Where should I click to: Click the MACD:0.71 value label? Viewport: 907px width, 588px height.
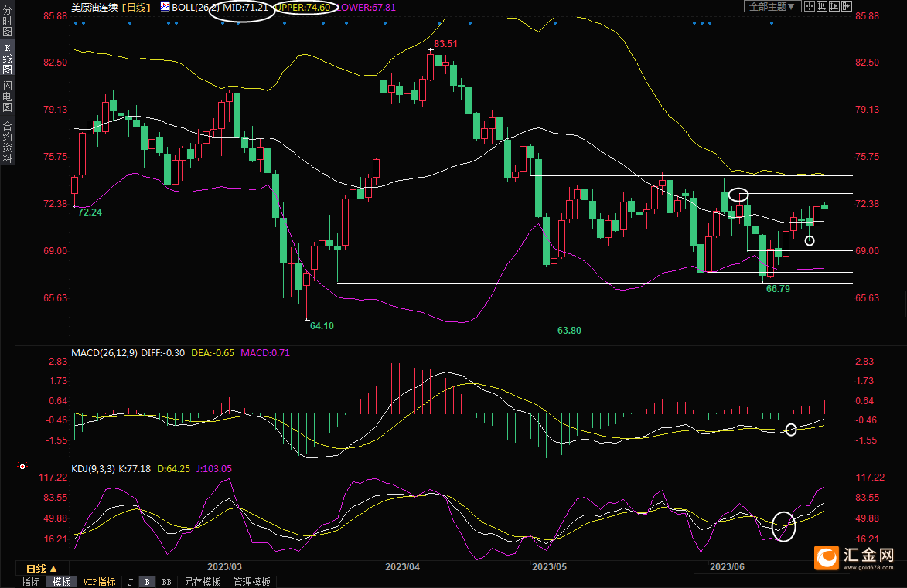click(265, 352)
